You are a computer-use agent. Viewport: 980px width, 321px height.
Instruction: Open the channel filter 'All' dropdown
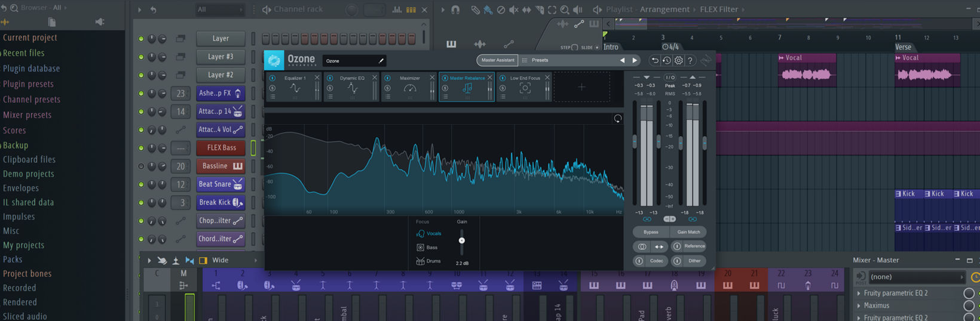[220, 10]
